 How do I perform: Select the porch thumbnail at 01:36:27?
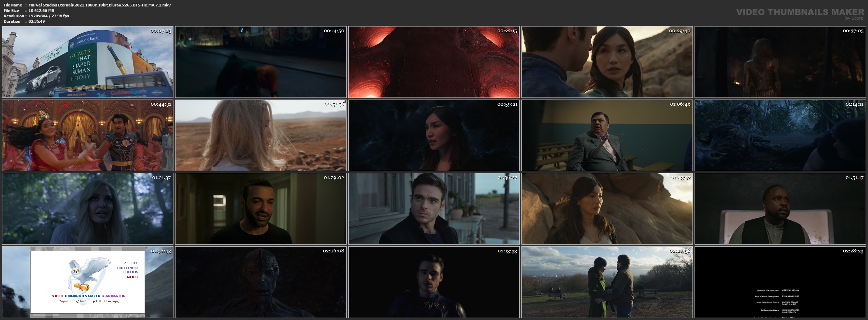434,209
